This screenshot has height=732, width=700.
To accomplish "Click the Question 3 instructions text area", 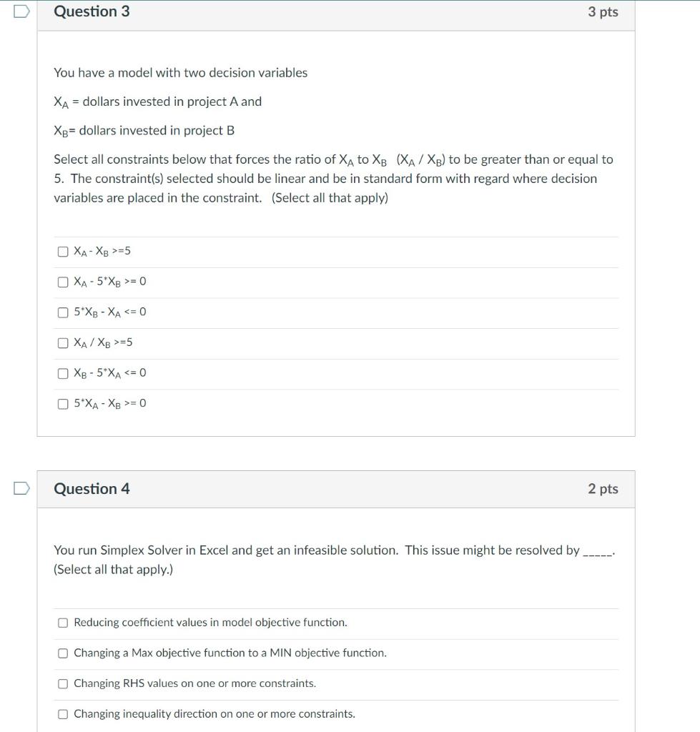I will (x=333, y=178).
